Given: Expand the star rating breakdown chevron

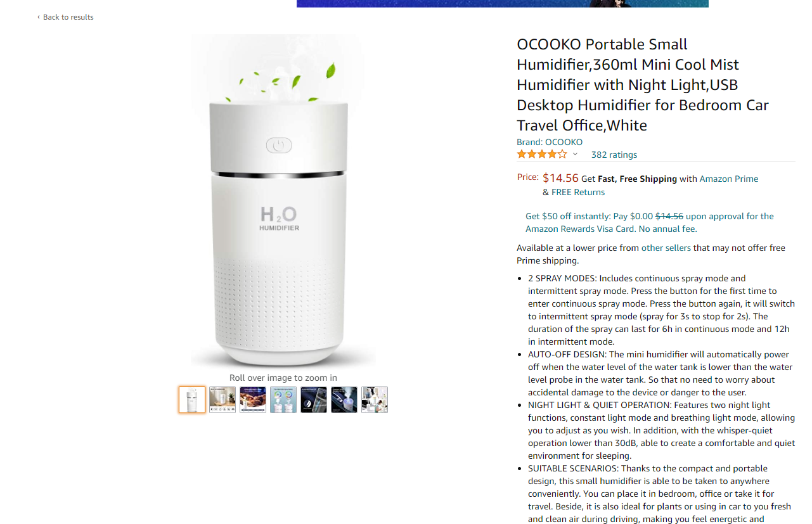Looking at the screenshot, I should (x=575, y=155).
